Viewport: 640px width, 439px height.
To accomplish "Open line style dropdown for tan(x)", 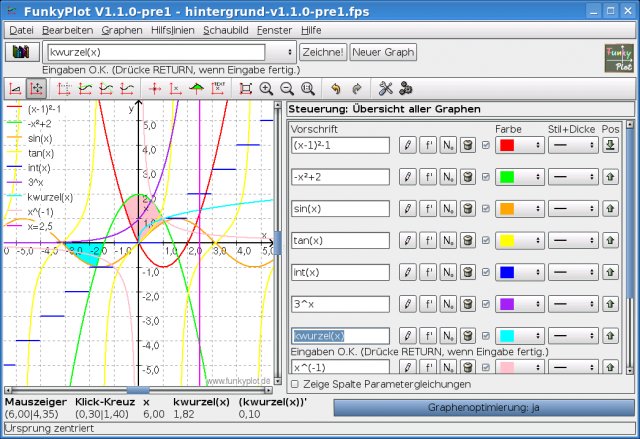I will pos(573,241).
